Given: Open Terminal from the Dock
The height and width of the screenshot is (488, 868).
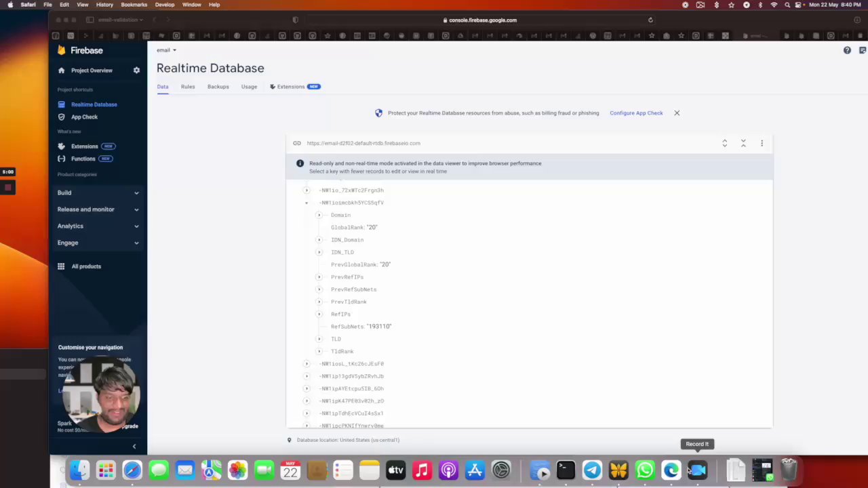Looking at the screenshot, I should pos(566,470).
